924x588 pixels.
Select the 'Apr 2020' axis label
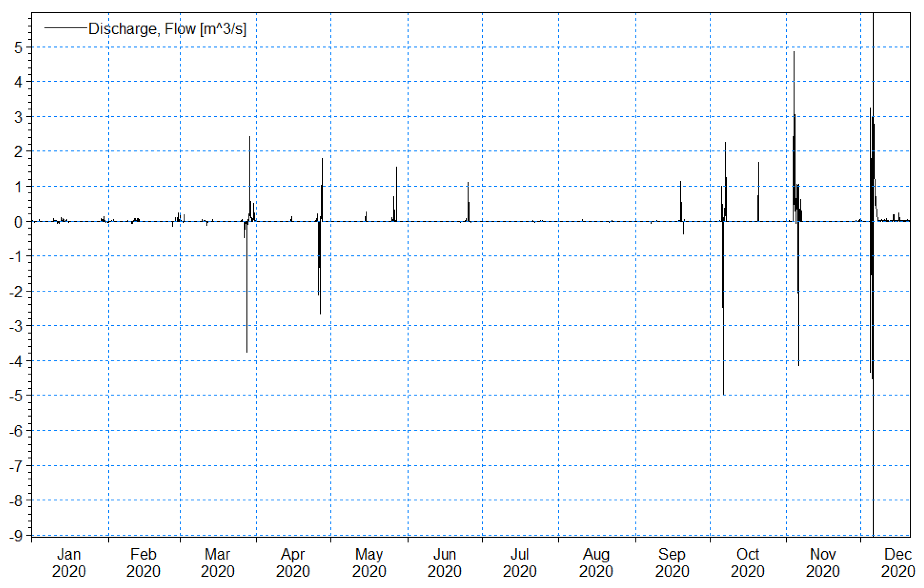(x=293, y=563)
